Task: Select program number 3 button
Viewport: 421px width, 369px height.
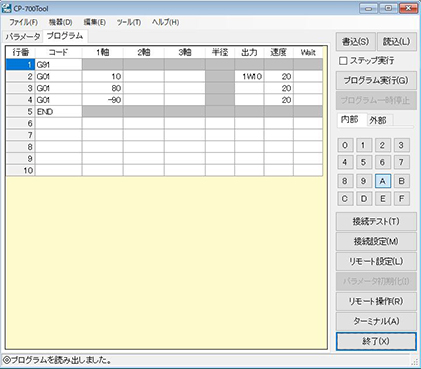Action: [401, 145]
